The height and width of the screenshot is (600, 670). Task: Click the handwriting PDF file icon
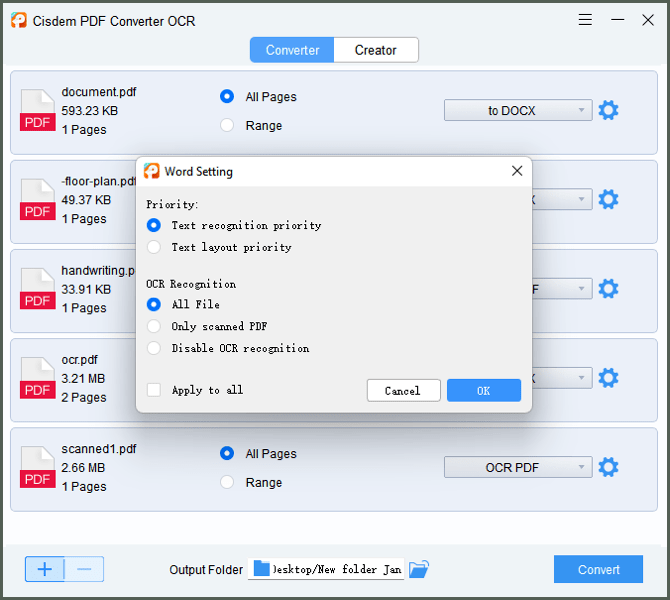[x=38, y=289]
